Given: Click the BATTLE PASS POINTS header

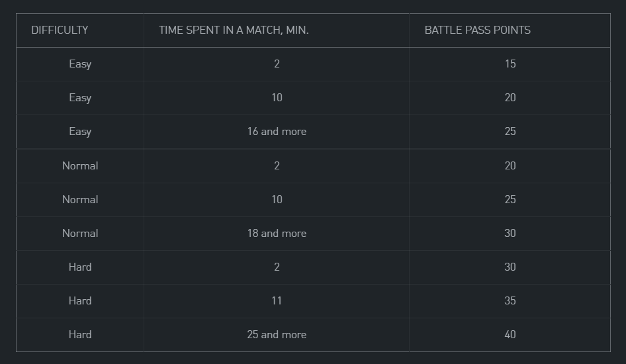Looking at the screenshot, I should [x=478, y=30].
